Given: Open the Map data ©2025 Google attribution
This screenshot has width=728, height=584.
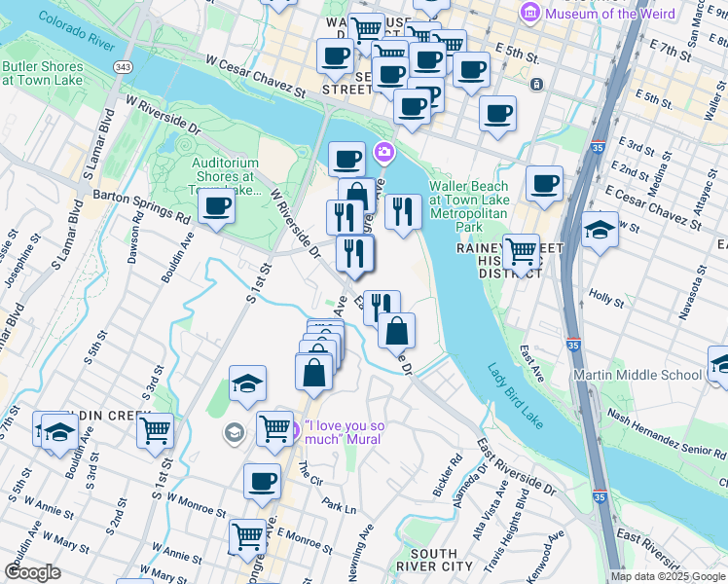Looking at the screenshot, I should [667, 576].
